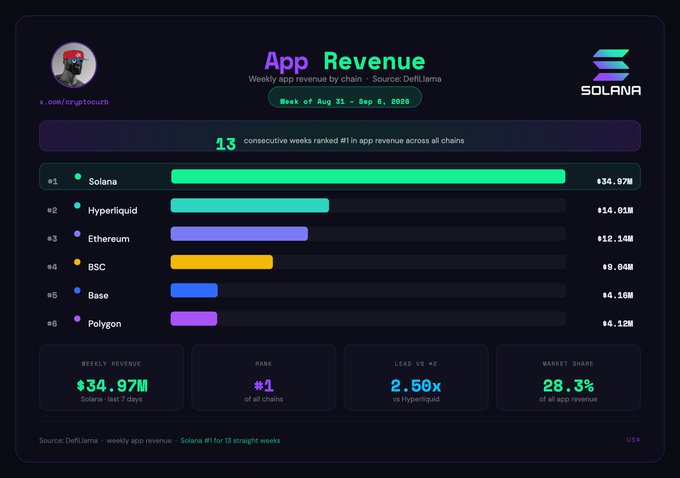
Task: Select the Base chain label
Action: pyautogui.click(x=98, y=295)
